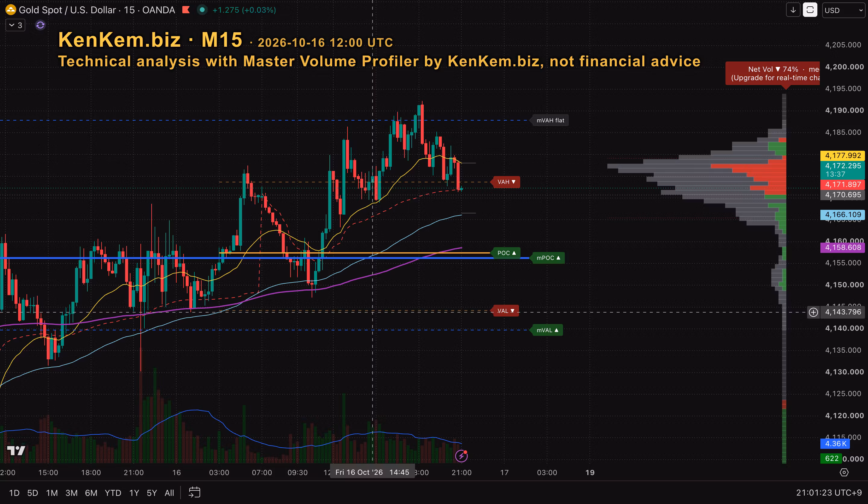Click the yellow 4,177.992 price label
This screenshot has height=504, width=868.
(842, 156)
